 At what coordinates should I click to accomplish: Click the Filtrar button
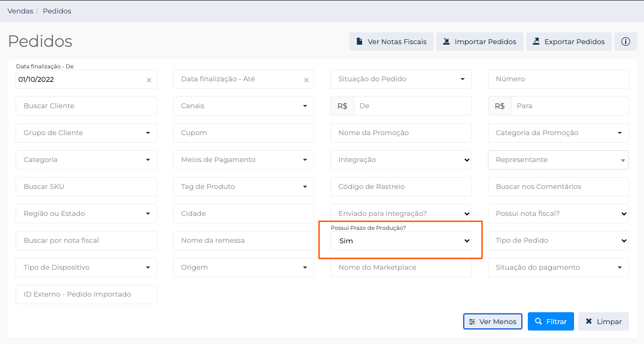(550, 321)
